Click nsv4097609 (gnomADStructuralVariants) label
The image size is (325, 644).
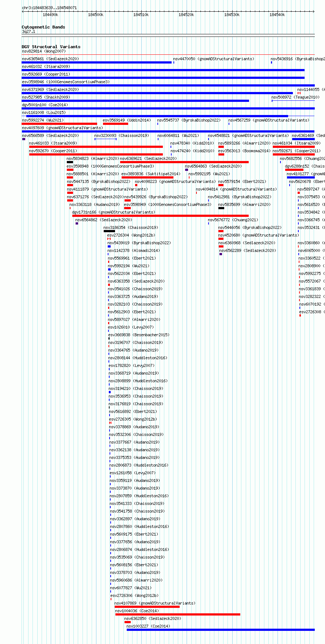point(62,128)
